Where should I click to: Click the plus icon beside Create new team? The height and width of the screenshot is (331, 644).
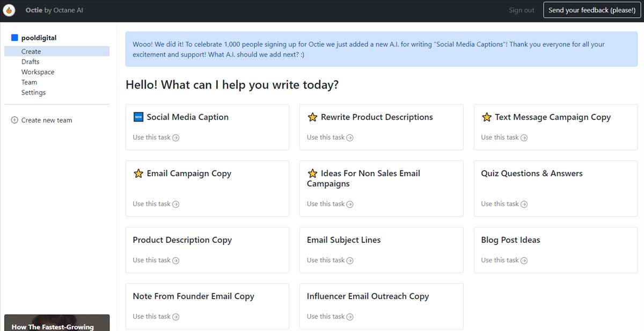click(14, 120)
